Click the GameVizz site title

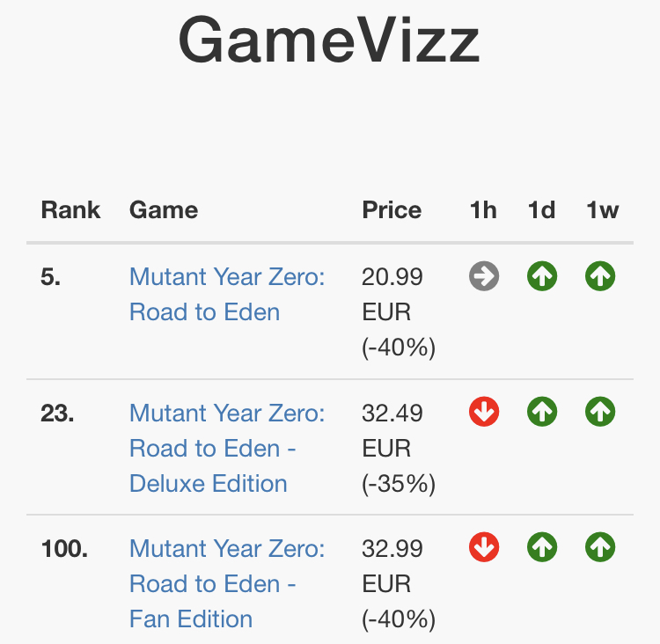coord(329,39)
